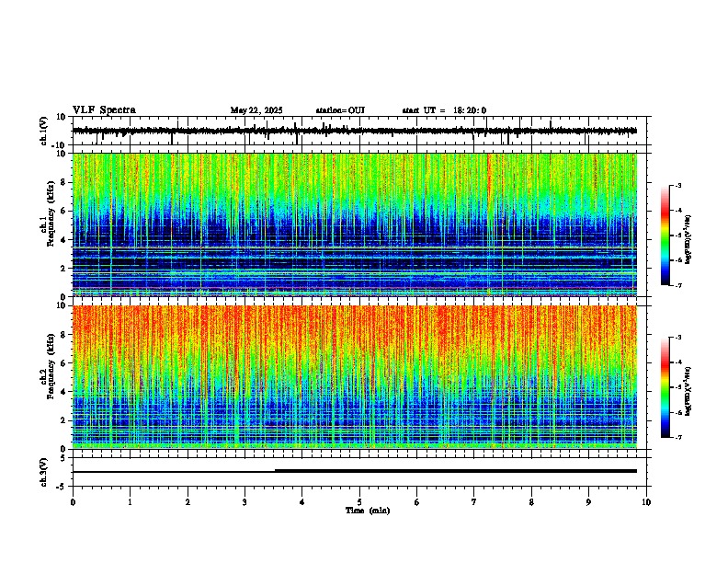Click the log(PSD) label beside ch.2 color bar
728x563 pixels.
(688, 392)
